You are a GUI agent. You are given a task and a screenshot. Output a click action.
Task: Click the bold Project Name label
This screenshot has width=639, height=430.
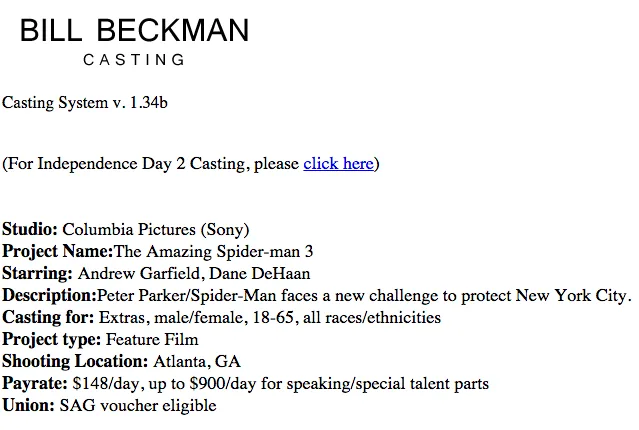coord(57,252)
